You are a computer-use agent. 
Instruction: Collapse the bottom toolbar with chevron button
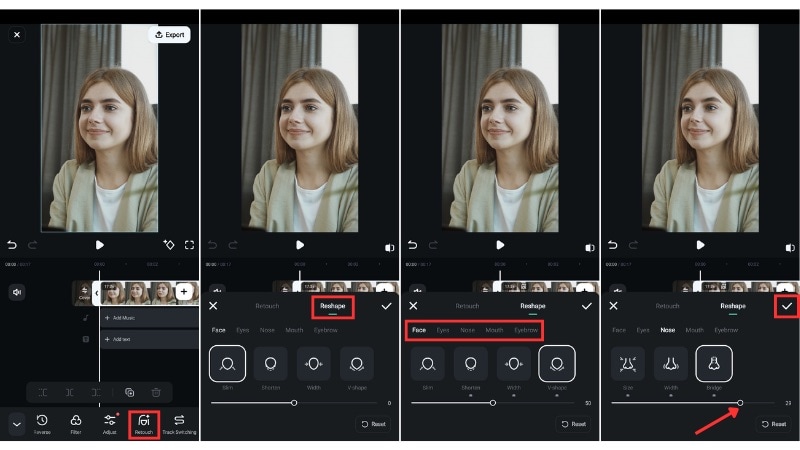point(17,424)
